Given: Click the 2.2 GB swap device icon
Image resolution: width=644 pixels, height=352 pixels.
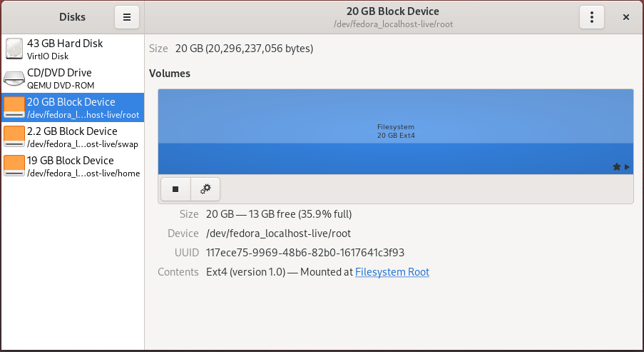Looking at the screenshot, I should 14,136.
